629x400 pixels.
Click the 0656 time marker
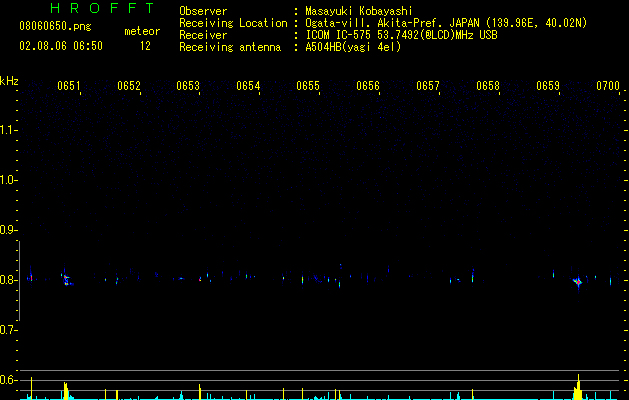coord(368,86)
